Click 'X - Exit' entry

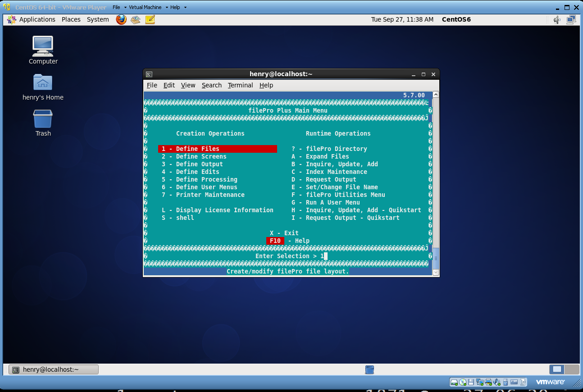pyautogui.click(x=284, y=233)
